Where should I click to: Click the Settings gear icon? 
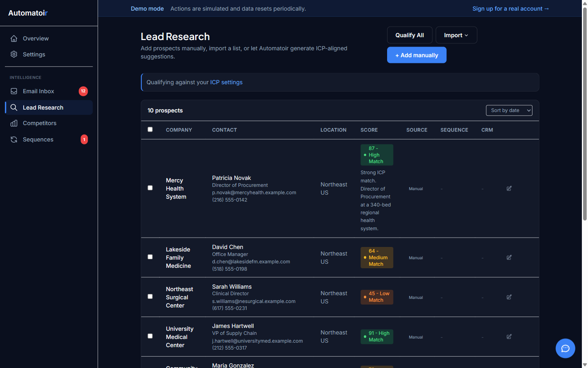(14, 54)
